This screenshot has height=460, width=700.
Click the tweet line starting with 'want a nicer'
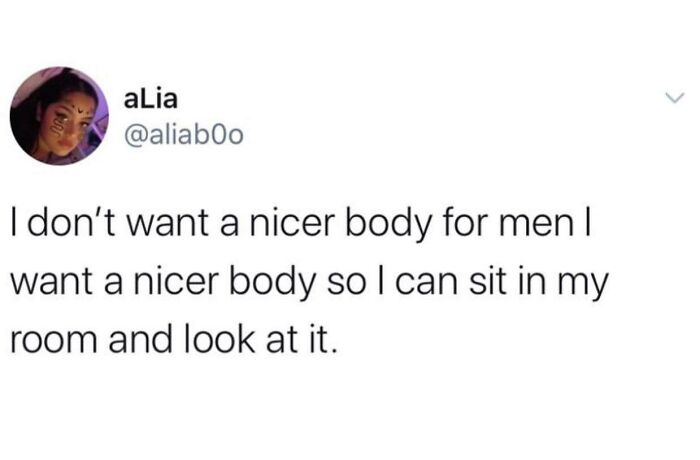coord(309,283)
